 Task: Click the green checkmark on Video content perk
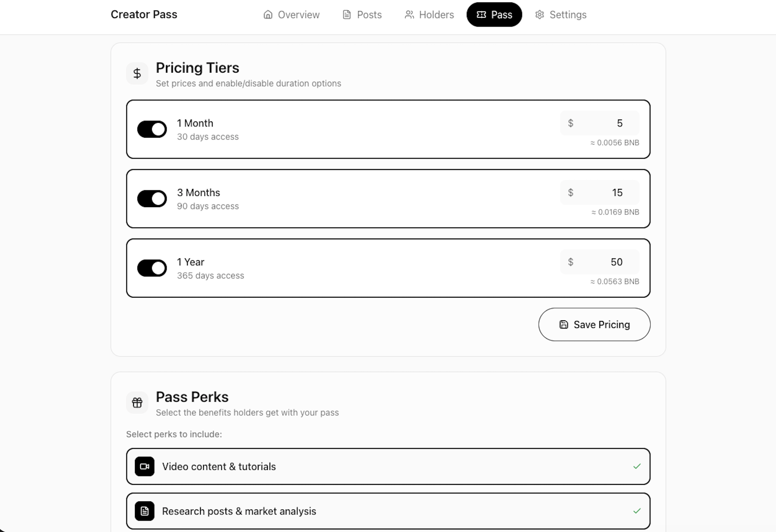[637, 467]
